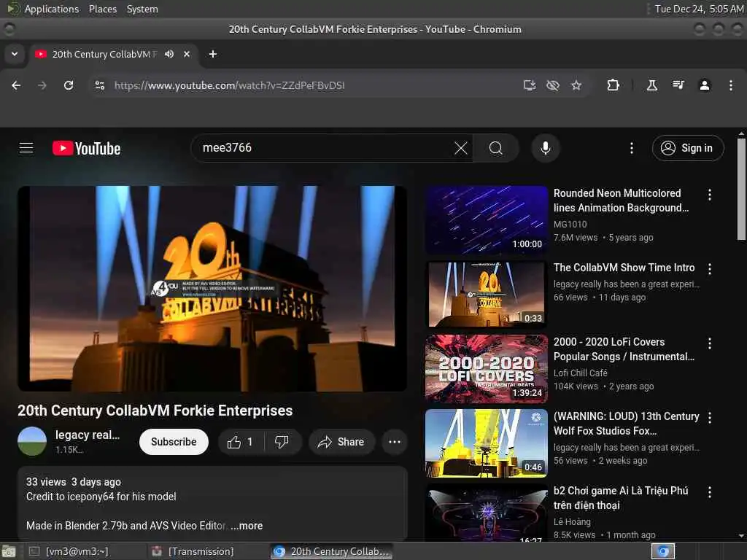
Task: Click the YouTube search box with mee3766
Action: tap(324, 147)
